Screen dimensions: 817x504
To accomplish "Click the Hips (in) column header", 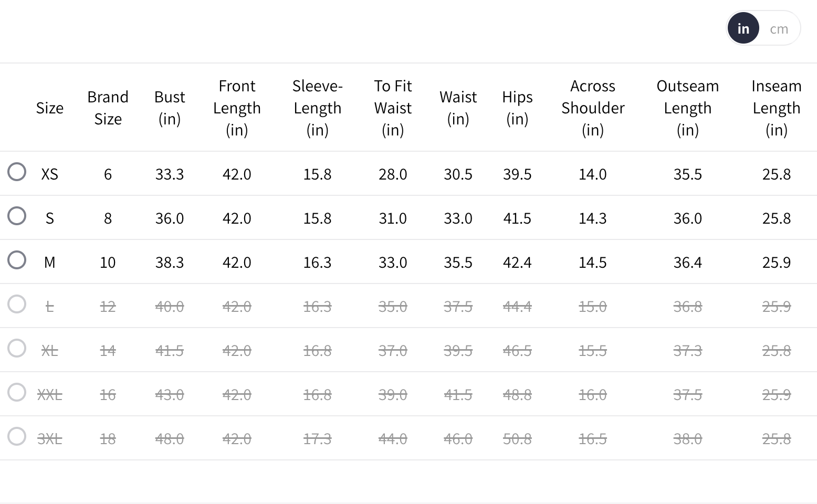I will [517, 108].
